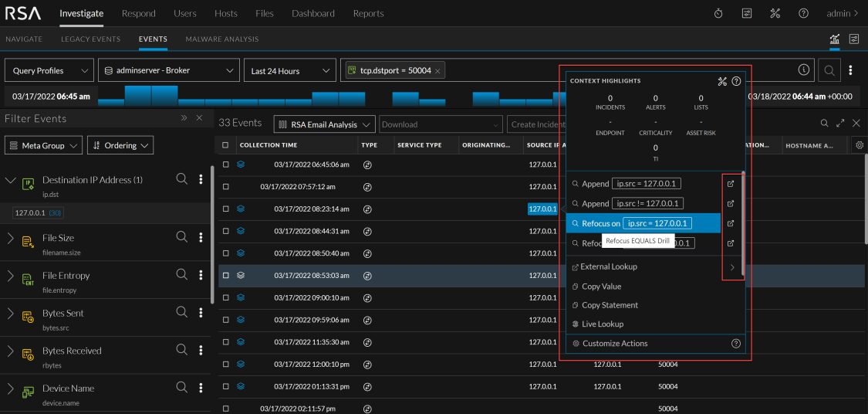Viewport: 868px width, 414px height.
Task: Expand the Last 24 Hours time range
Action: coord(289,70)
